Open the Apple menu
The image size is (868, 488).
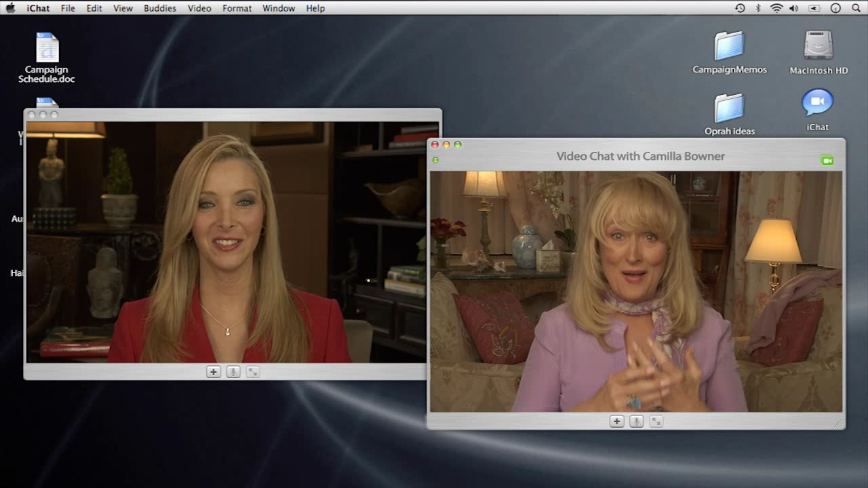[x=10, y=8]
